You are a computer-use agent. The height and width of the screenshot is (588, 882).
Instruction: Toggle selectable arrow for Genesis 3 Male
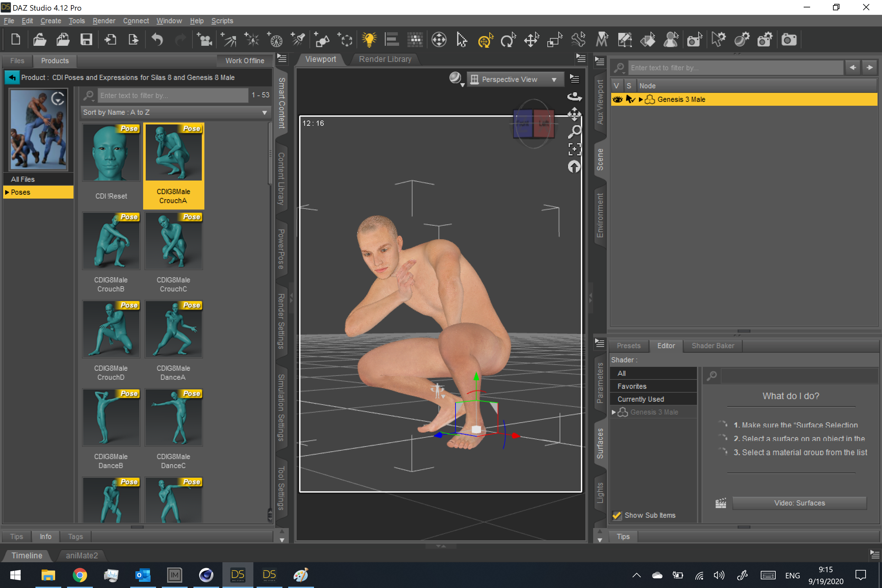(x=630, y=99)
